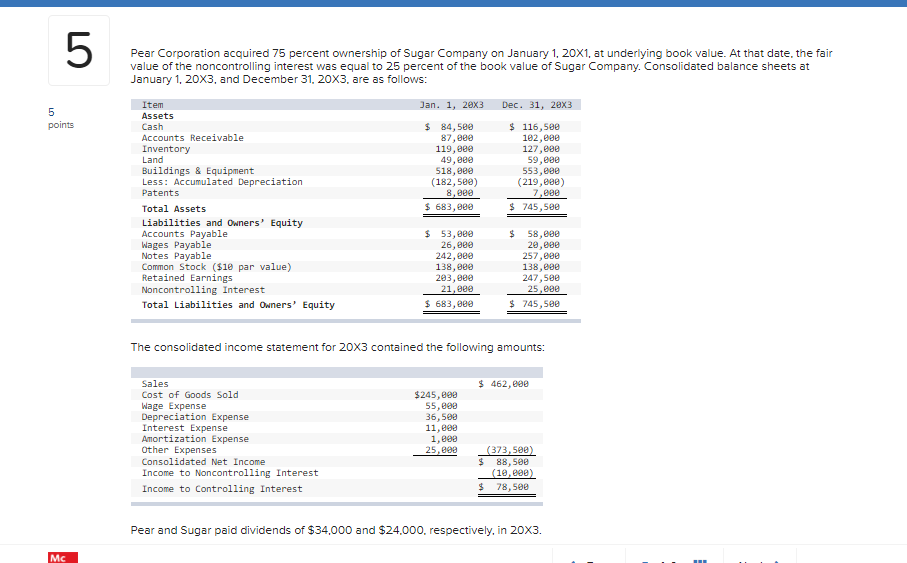The image size is (907, 563).
Task: Click "Total Liabilities and Owners' Equity" label
Action: point(238,305)
